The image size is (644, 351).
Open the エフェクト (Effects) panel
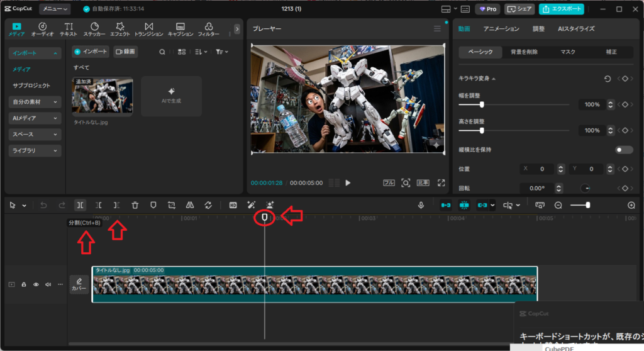click(x=120, y=29)
